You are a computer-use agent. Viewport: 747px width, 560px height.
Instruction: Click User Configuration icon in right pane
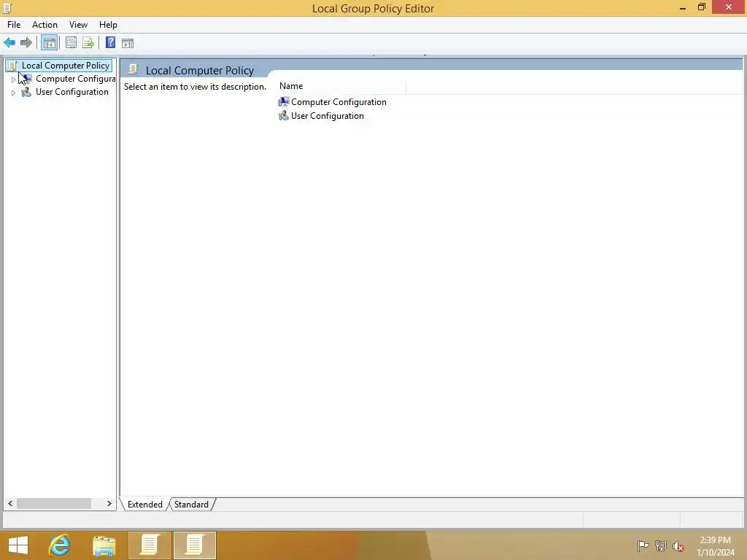(284, 115)
